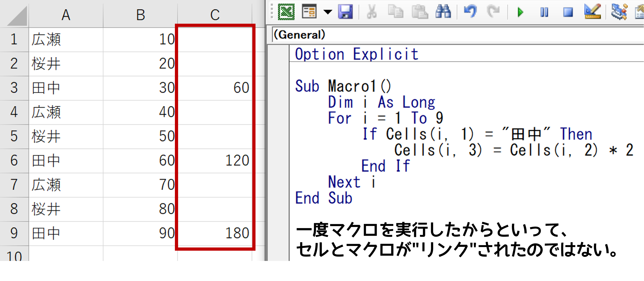The width and height of the screenshot is (644, 281).
Task: Click the Undo arrow icon
Action: coord(470,12)
